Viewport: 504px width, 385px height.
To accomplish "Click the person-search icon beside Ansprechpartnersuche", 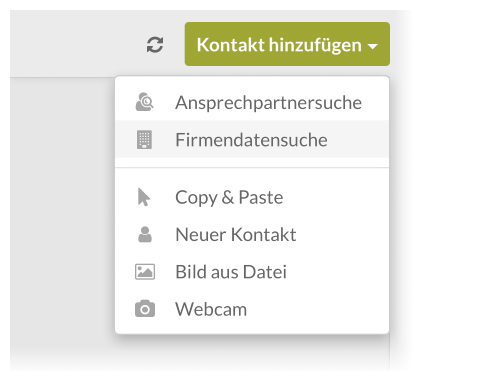I will click(x=145, y=102).
